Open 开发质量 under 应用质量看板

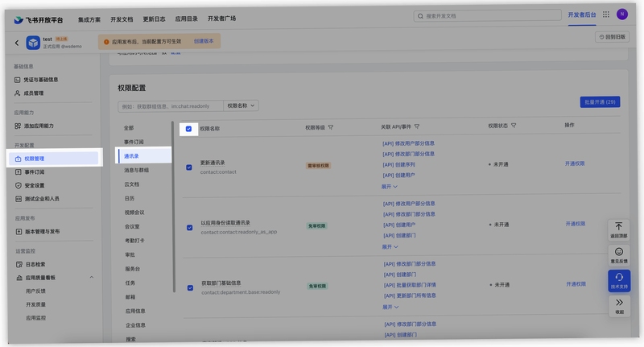click(35, 304)
